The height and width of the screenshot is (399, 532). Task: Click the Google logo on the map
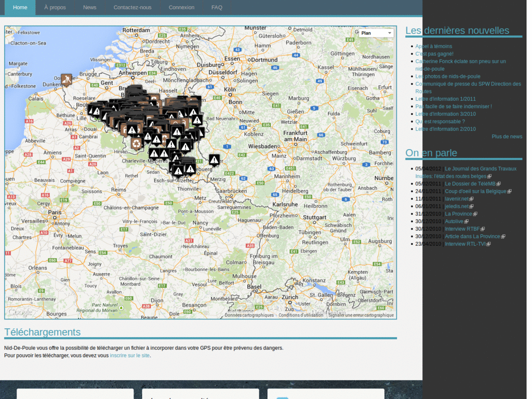[20, 312]
